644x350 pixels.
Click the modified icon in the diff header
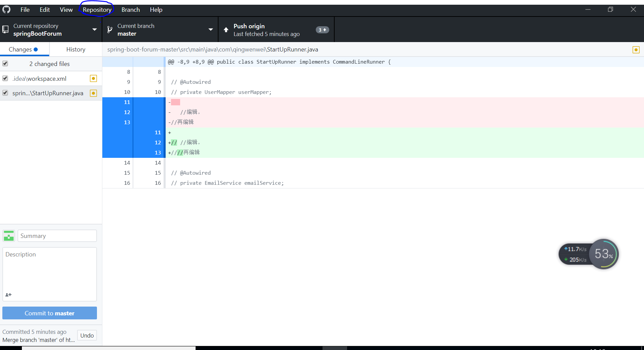(636, 50)
